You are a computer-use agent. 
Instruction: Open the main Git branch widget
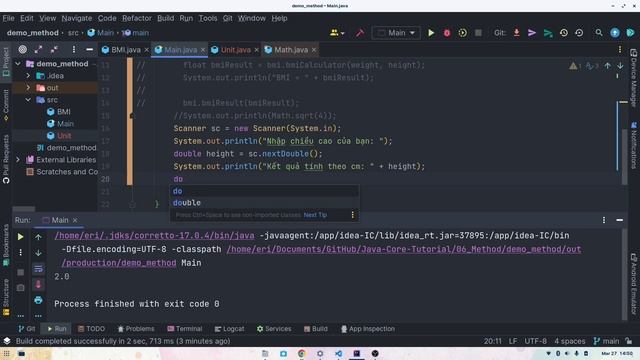[606, 341]
